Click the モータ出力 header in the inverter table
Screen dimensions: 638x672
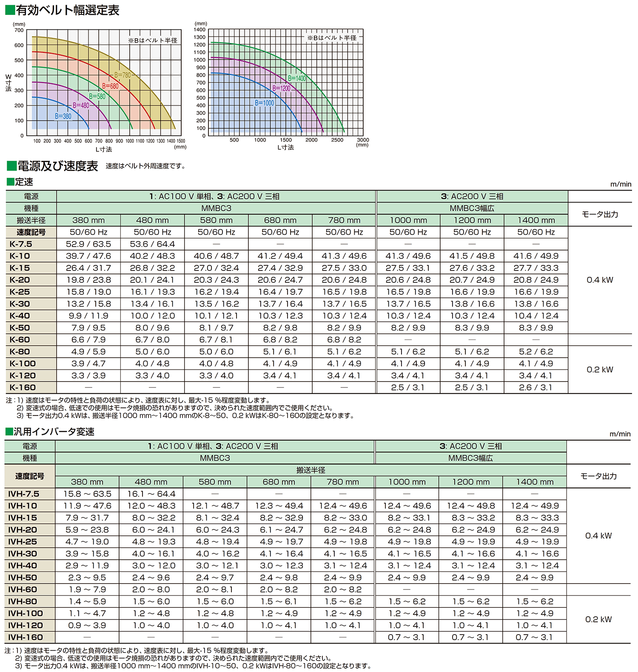[x=598, y=476]
